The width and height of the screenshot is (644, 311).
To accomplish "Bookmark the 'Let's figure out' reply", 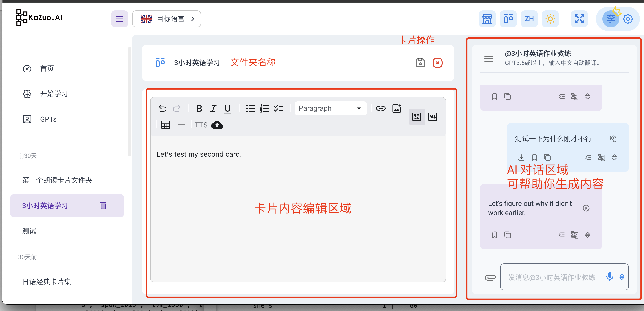I will click(494, 235).
